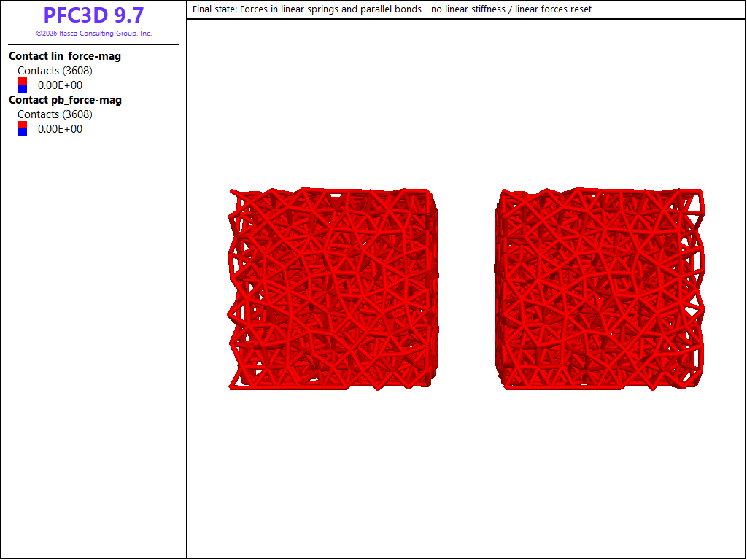Select the 'Contact pb_force-mag' legend heading
This screenshot has width=747, height=560.
(x=65, y=99)
